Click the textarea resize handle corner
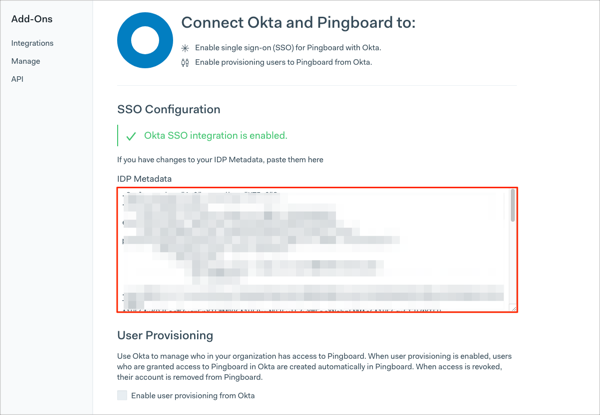Screen dimensions: 600x415 (514, 308)
